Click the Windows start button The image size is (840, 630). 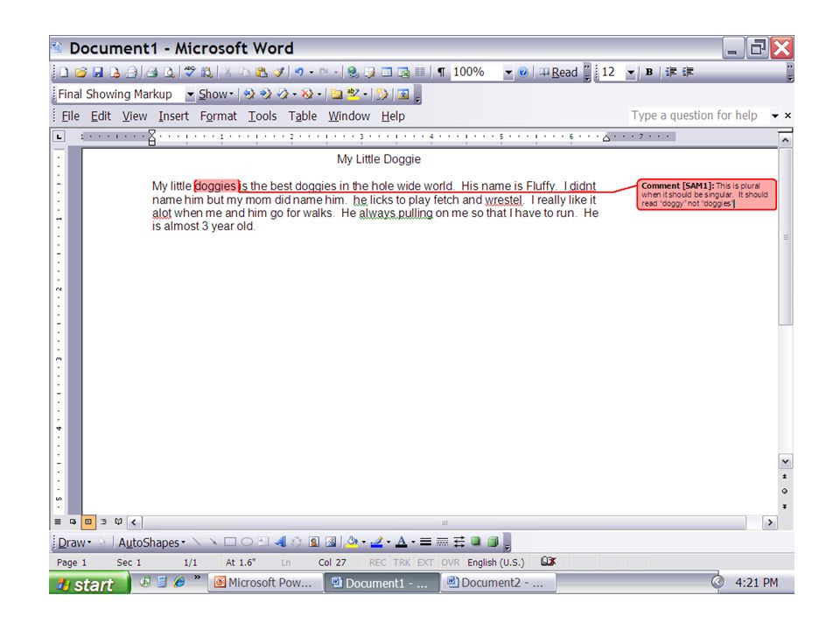pos(89,583)
